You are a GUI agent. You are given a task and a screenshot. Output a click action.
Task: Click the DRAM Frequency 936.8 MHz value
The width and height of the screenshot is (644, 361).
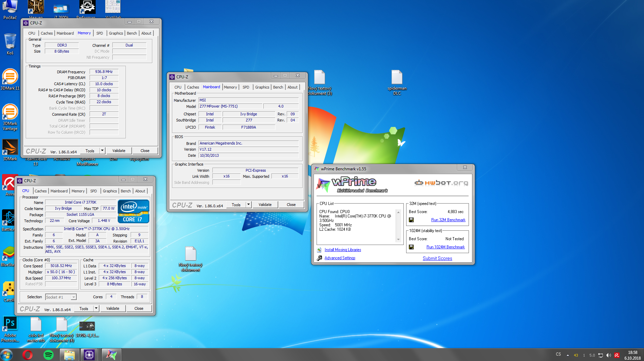point(104,72)
